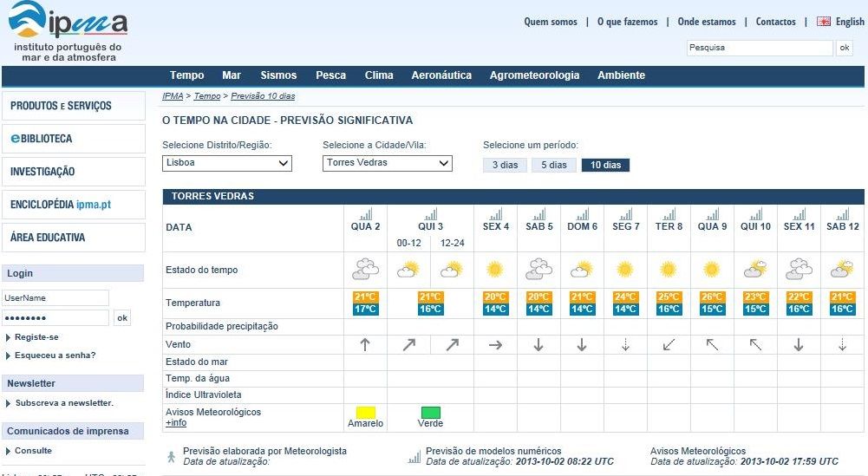Open the Aeronáutica menu

pos(441,75)
